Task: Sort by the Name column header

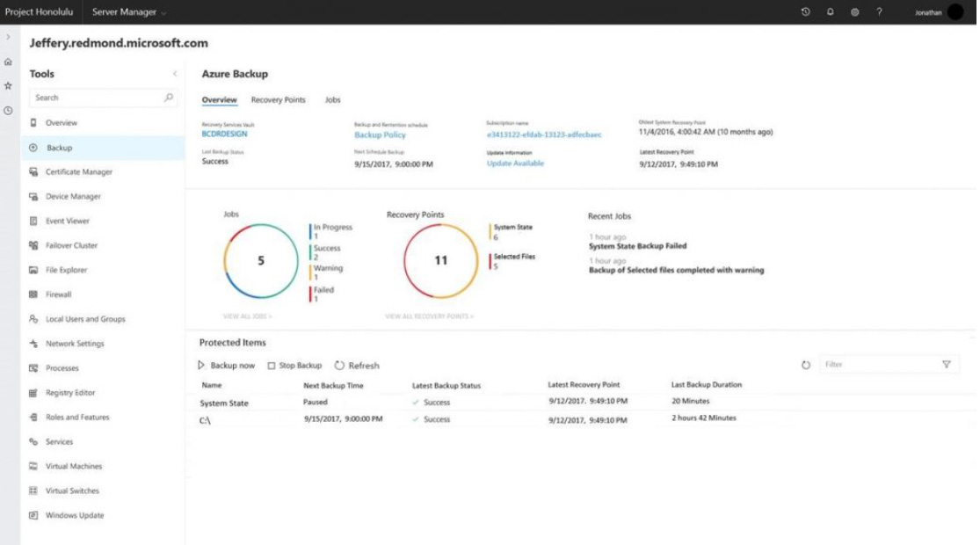Action: click(x=212, y=385)
